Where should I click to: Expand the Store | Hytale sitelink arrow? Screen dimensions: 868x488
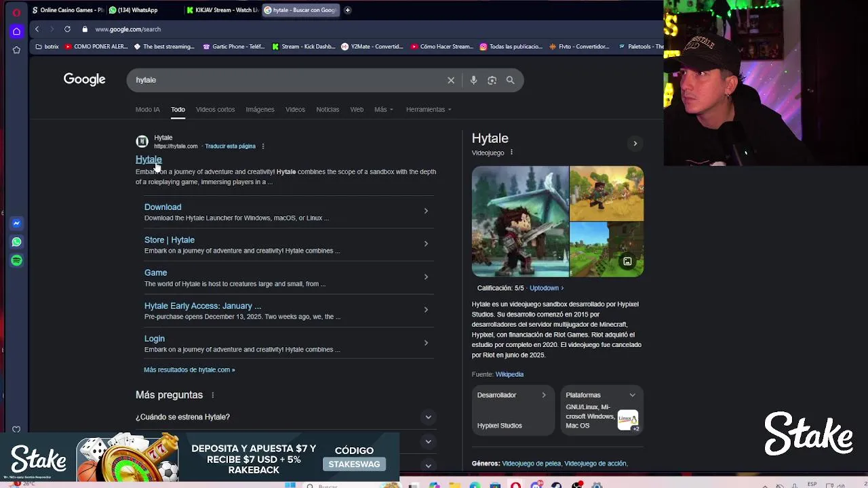(426, 243)
